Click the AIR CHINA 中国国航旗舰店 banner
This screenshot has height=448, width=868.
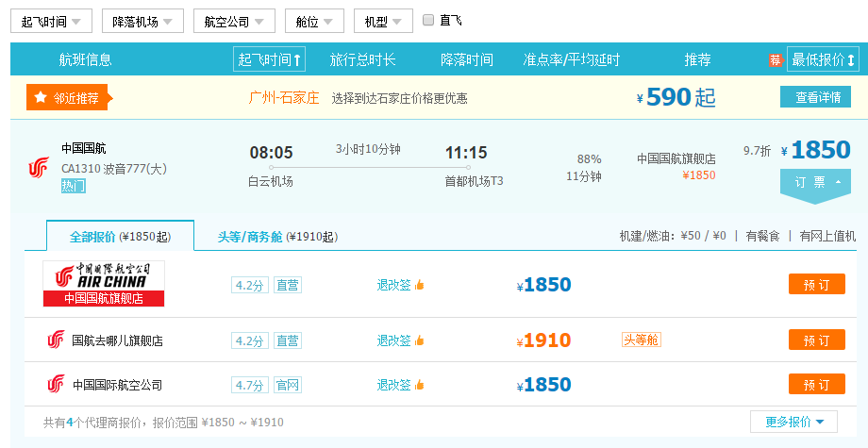tap(104, 284)
